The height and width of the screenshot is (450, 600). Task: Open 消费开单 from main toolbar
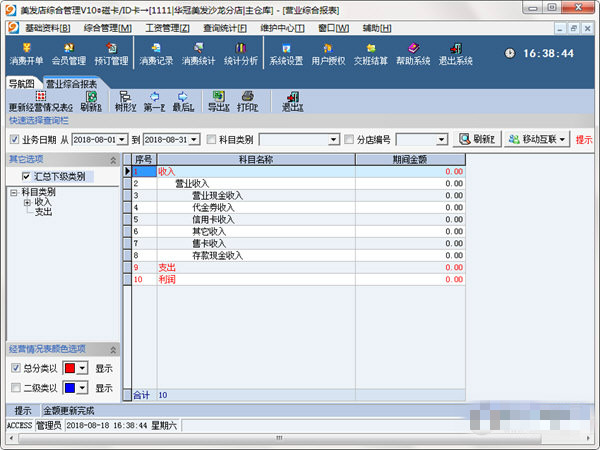point(26,54)
